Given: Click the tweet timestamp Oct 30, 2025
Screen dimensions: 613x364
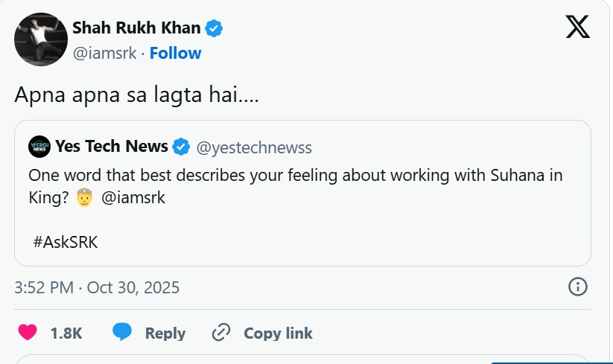Looking at the screenshot, I should pyautogui.click(x=97, y=287).
